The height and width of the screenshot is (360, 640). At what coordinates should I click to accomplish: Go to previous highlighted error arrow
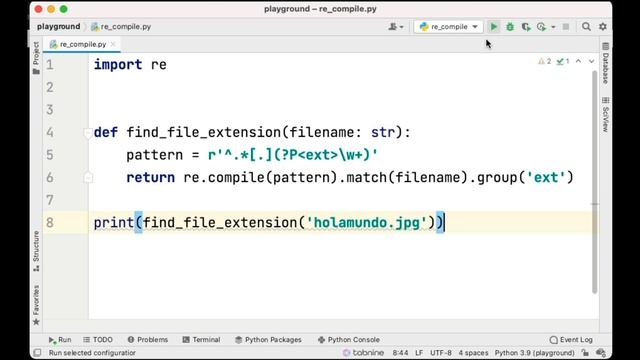point(578,61)
